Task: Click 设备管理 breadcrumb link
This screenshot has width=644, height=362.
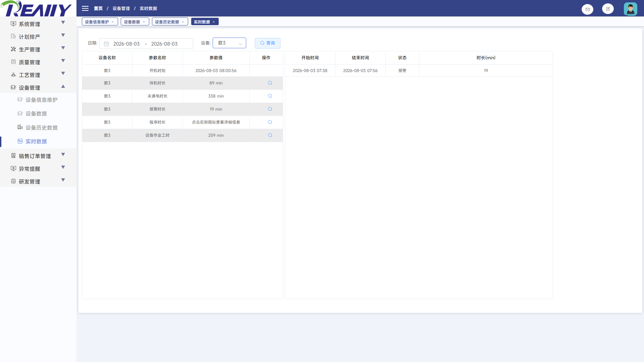Action: [x=121, y=8]
